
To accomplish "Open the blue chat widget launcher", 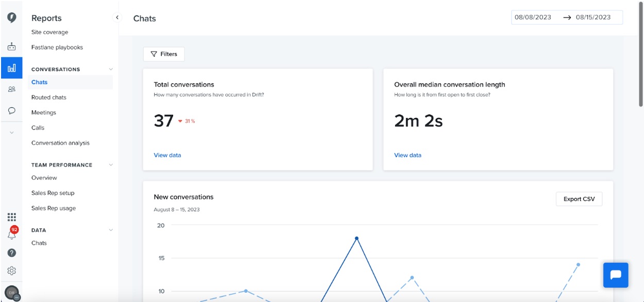I will coord(616,275).
